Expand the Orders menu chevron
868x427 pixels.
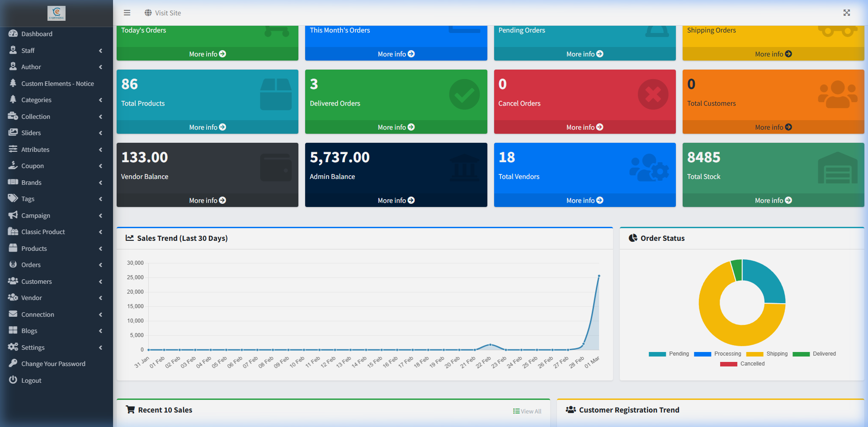(x=100, y=265)
